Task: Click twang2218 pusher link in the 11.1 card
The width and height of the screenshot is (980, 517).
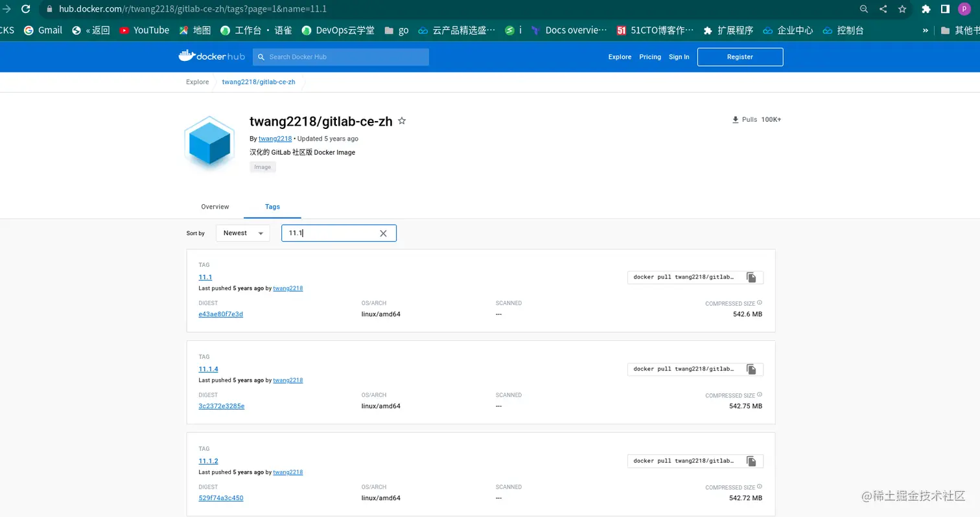Action: tap(288, 288)
